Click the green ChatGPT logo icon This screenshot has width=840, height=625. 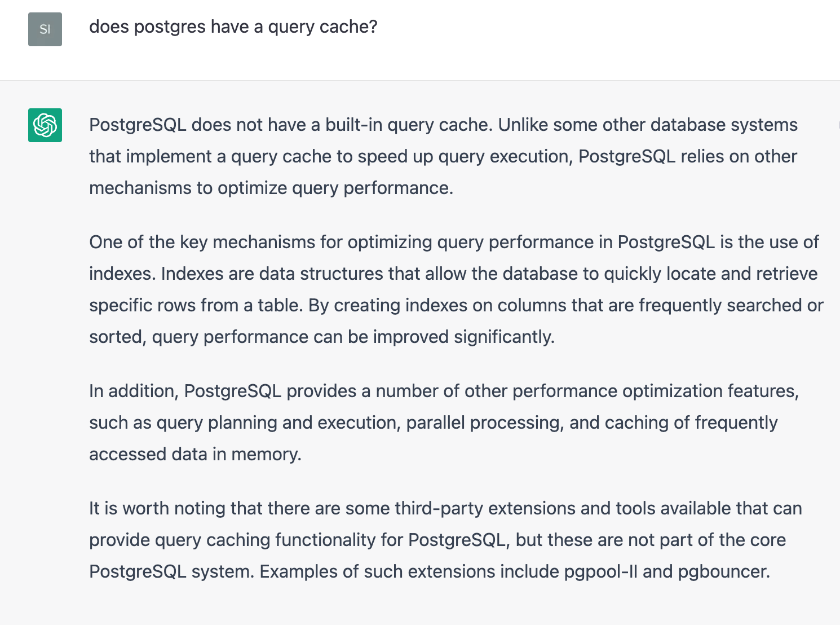(x=45, y=125)
